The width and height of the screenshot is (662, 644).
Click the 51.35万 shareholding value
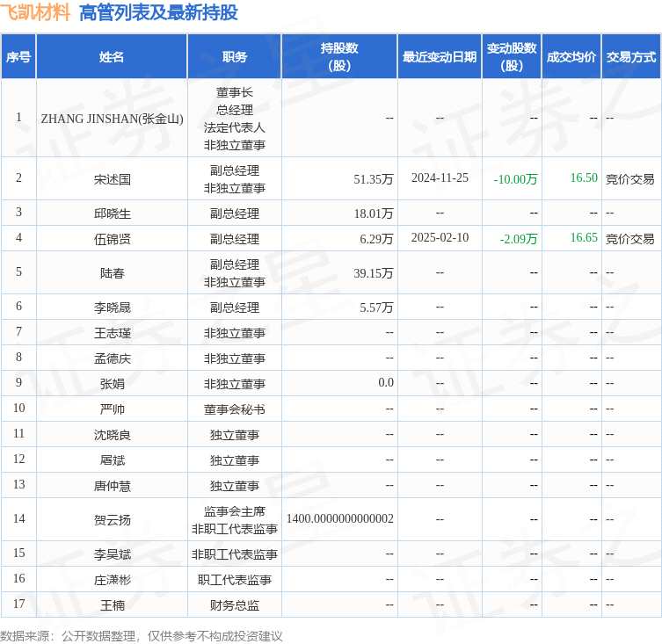(374, 179)
